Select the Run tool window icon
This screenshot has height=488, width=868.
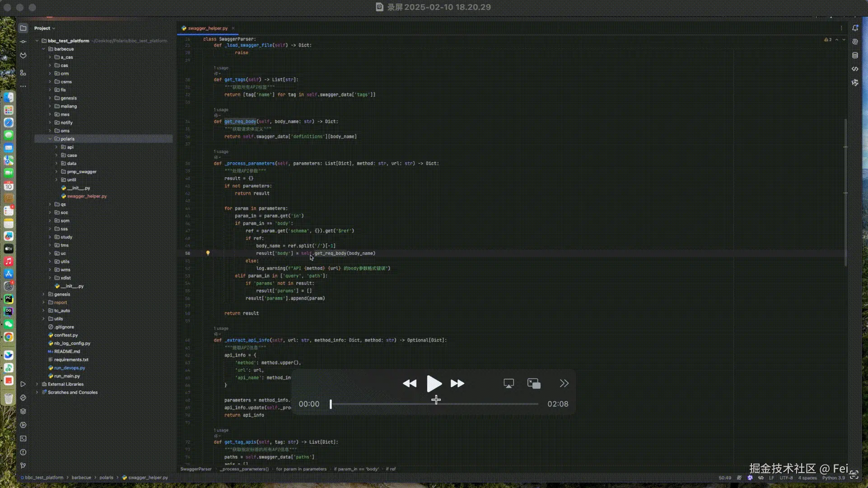(23, 384)
